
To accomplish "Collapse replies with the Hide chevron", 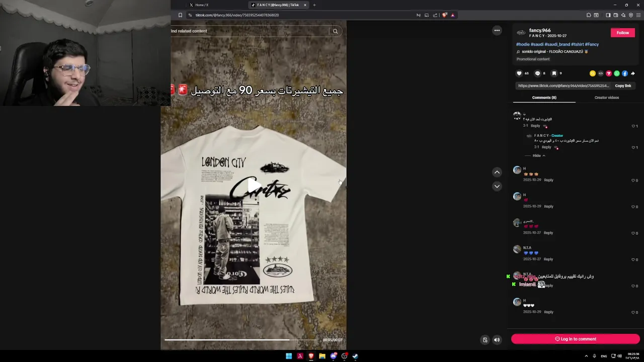I will coord(539,156).
